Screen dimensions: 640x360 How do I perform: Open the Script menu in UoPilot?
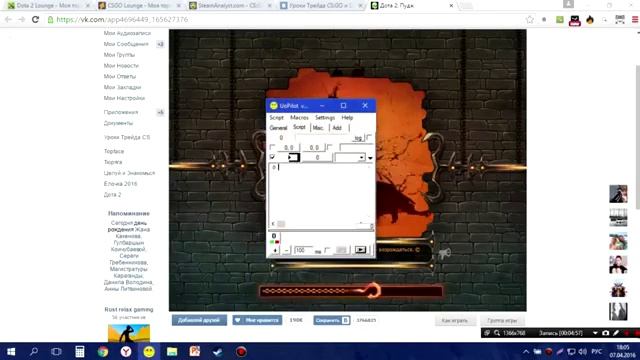coord(276,118)
